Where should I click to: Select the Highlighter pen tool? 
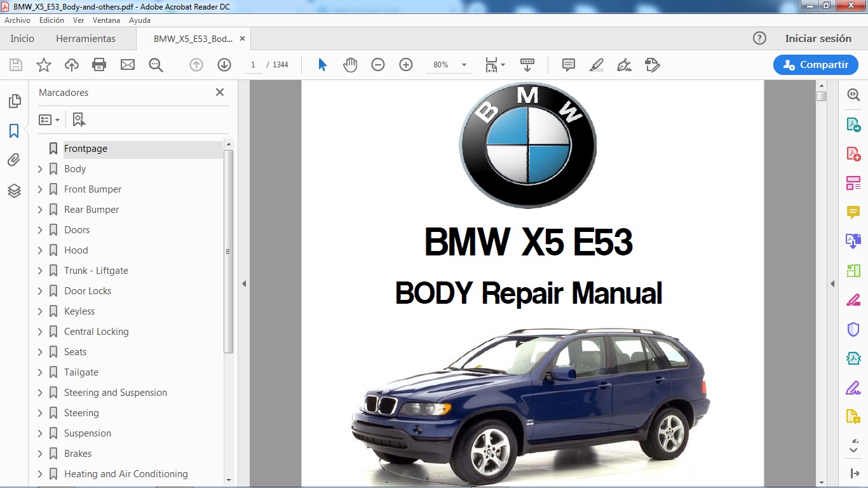[x=596, y=65]
